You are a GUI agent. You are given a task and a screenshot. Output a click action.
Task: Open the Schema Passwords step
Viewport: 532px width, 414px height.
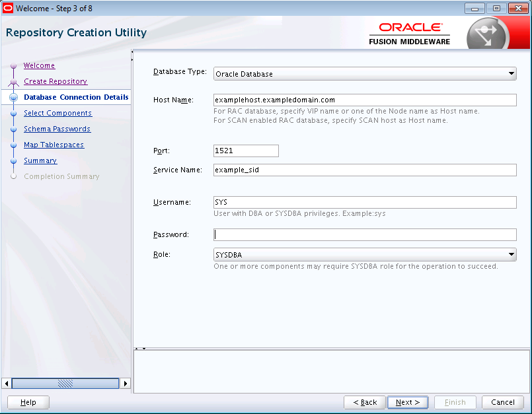[57, 129]
